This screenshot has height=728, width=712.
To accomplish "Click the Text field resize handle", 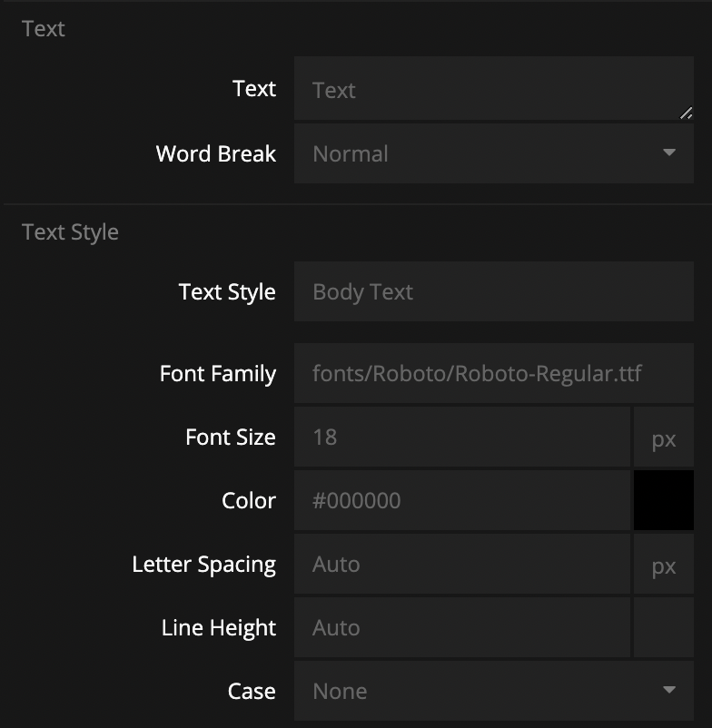I will coord(685,113).
